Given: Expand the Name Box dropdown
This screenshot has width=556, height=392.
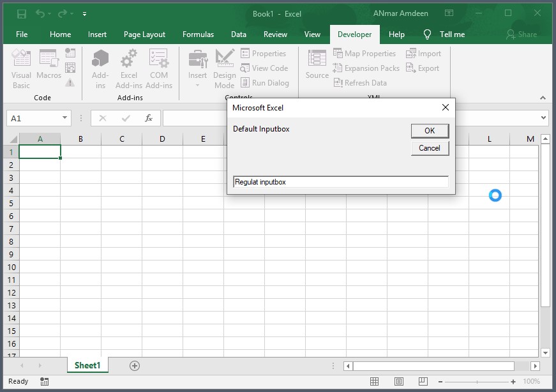Looking at the screenshot, I should [65, 118].
